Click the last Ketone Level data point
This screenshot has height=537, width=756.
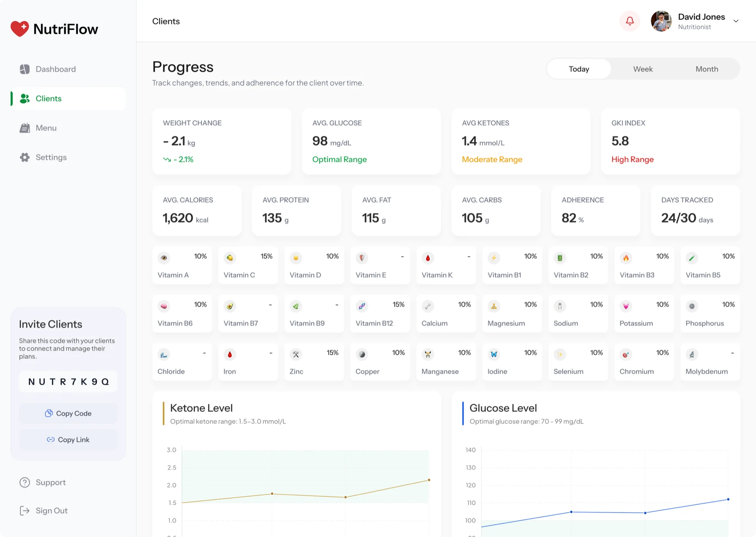429,480
